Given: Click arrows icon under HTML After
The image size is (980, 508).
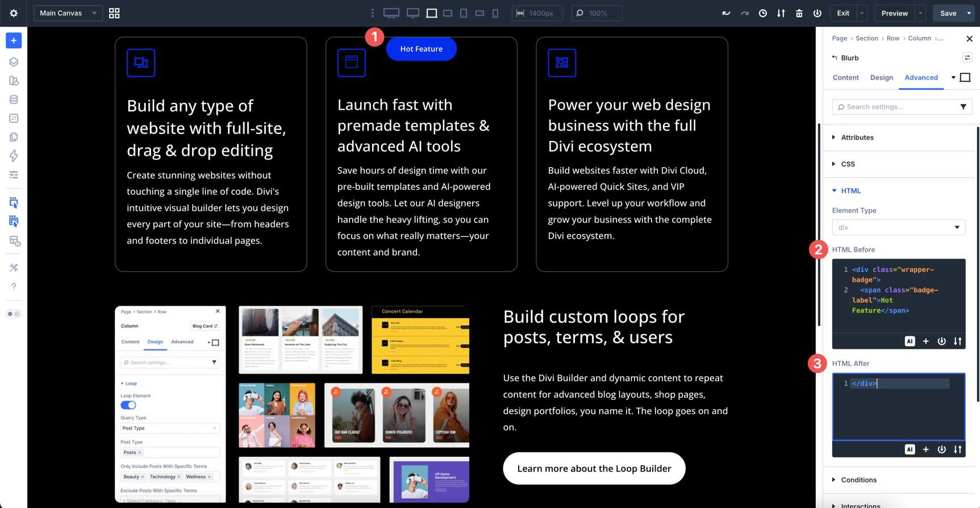Looking at the screenshot, I should click(x=957, y=449).
